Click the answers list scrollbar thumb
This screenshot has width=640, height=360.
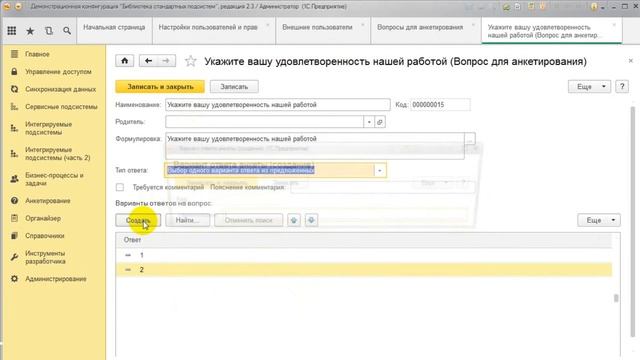click(x=616, y=298)
